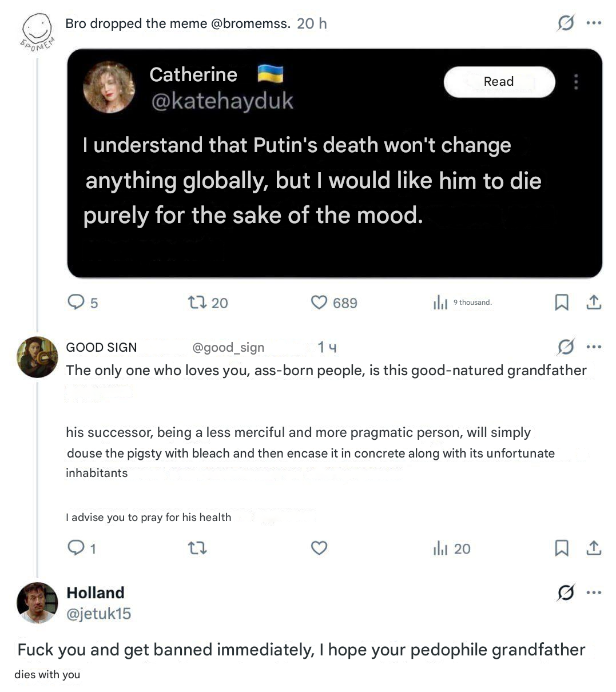616x692 pixels.
Task: Open vertical dots menu in Catherine's tweet
Action: (576, 82)
